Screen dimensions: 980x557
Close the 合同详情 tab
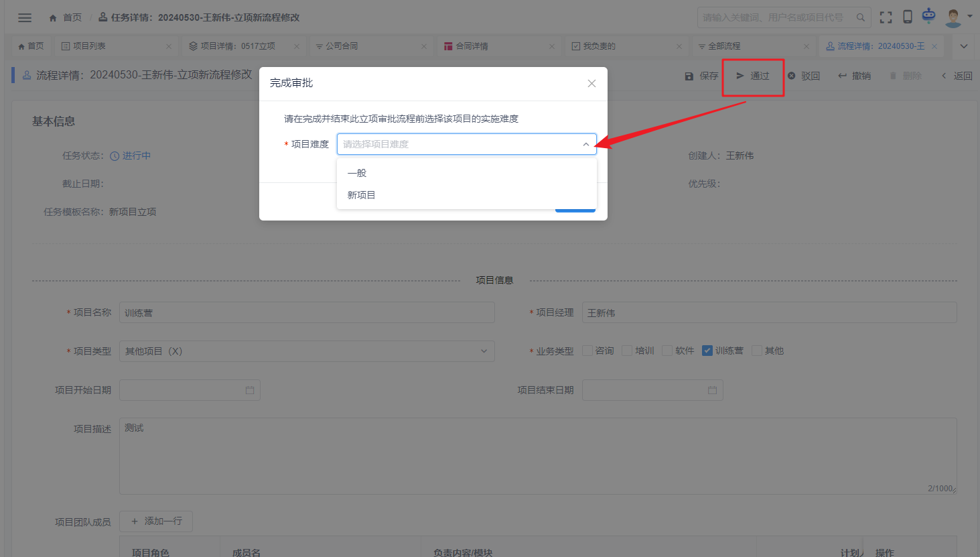pyautogui.click(x=552, y=46)
